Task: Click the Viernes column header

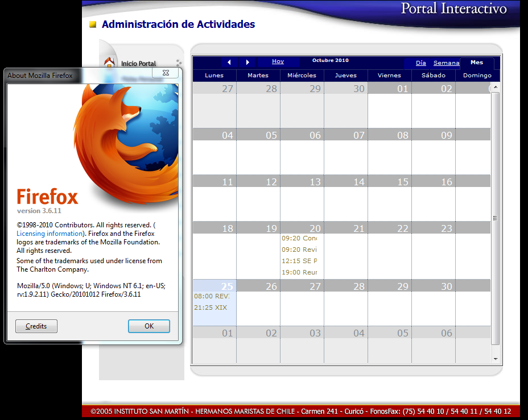Action: (389, 76)
